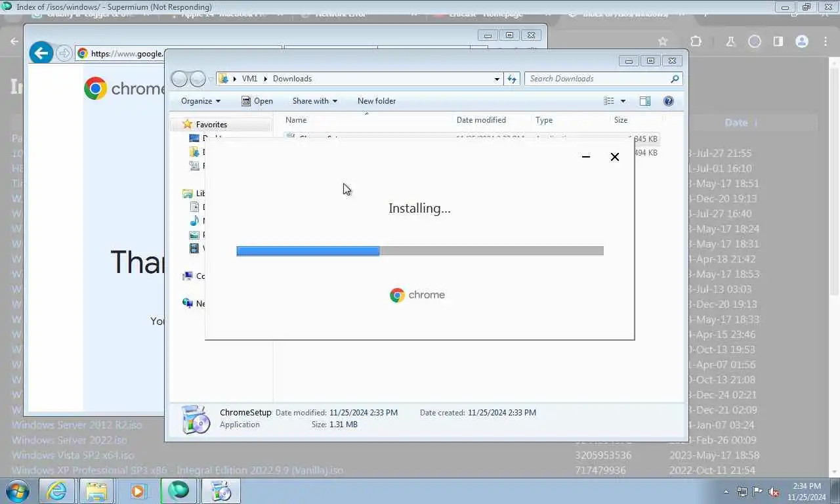
Task: Select the Computer icon in Explorer sidebar
Action: 188,276
